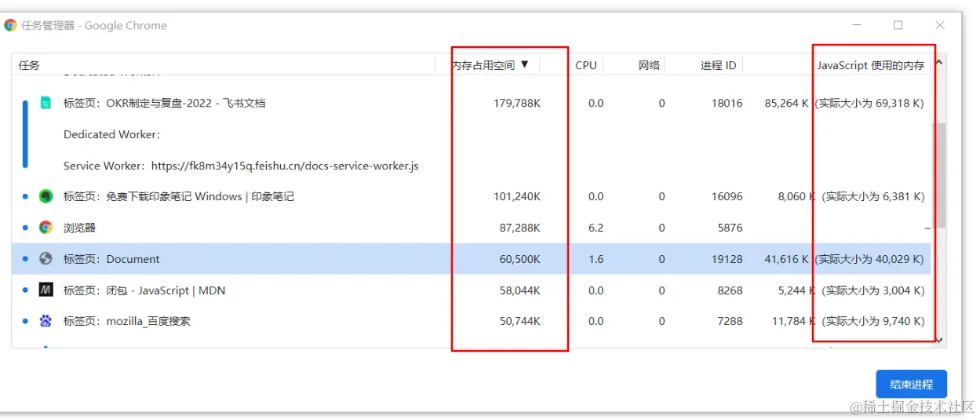Click JavaScript memory 8,060 K cell
This screenshot has height=420, width=980.
click(x=851, y=196)
